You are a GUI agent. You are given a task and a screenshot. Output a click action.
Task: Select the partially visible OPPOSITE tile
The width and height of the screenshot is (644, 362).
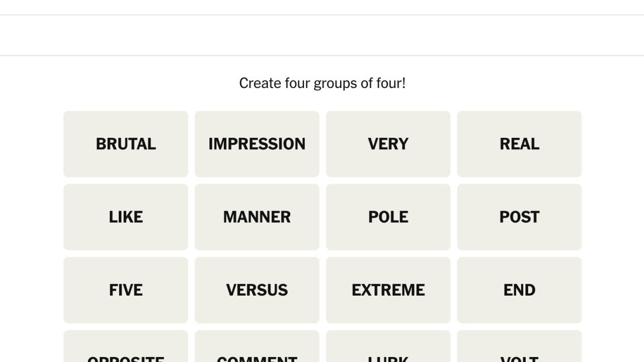[126, 348]
